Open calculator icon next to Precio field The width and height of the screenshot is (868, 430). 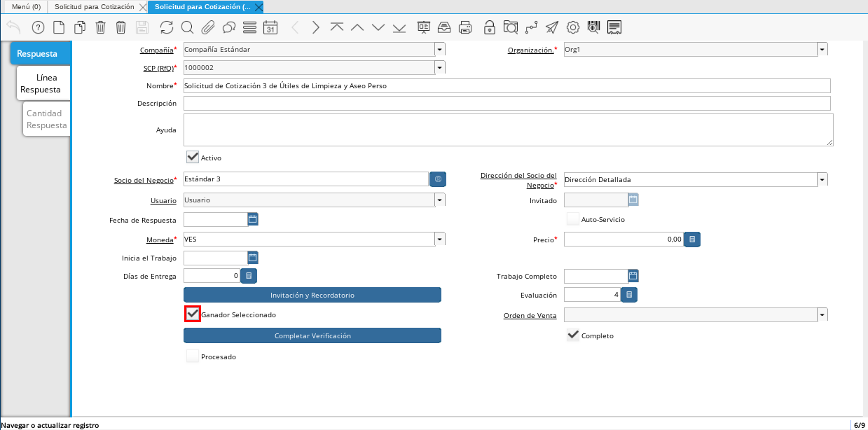point(691,240)
